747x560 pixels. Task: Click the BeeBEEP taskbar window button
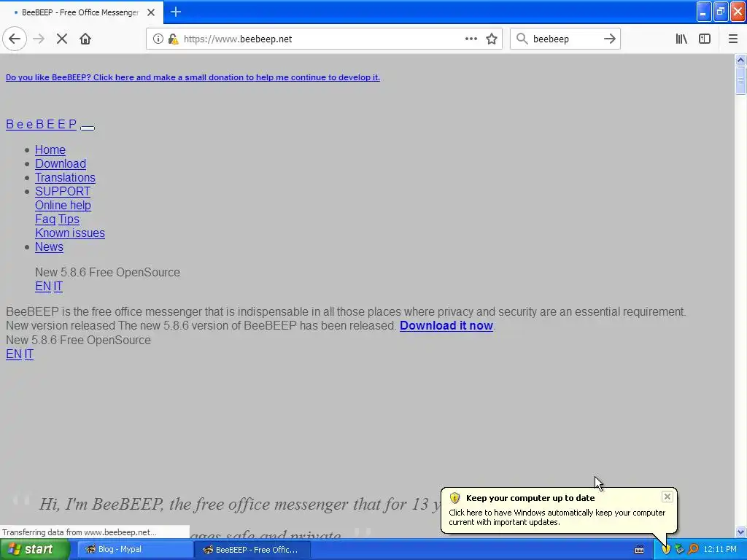pos(252,550)
